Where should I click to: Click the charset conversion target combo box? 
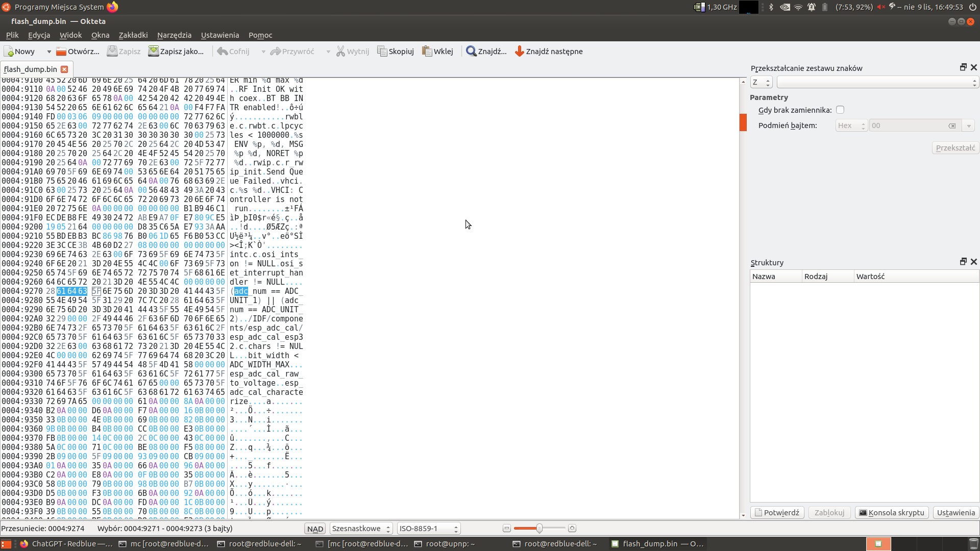pyautogui.click(x=876, y=82)
